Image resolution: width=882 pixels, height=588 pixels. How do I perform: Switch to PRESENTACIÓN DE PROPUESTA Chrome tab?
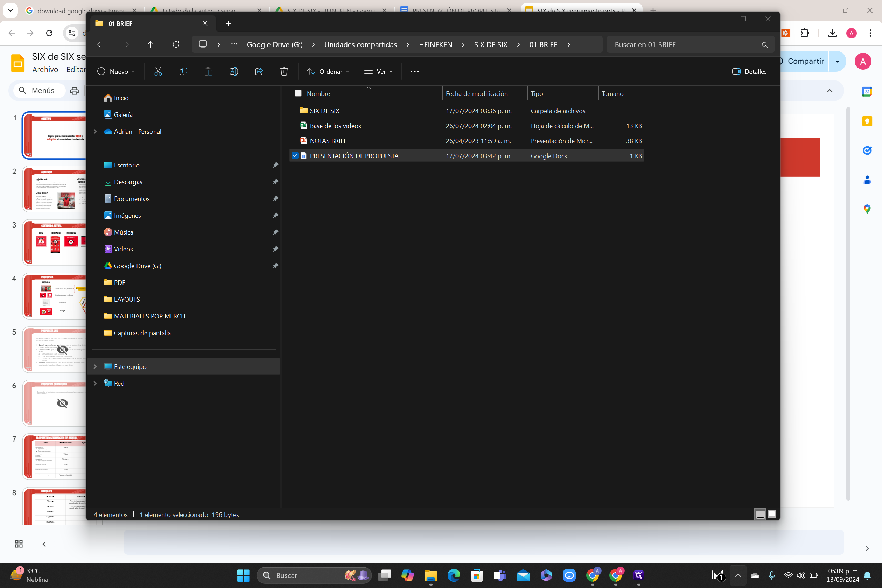click(456, 10)
